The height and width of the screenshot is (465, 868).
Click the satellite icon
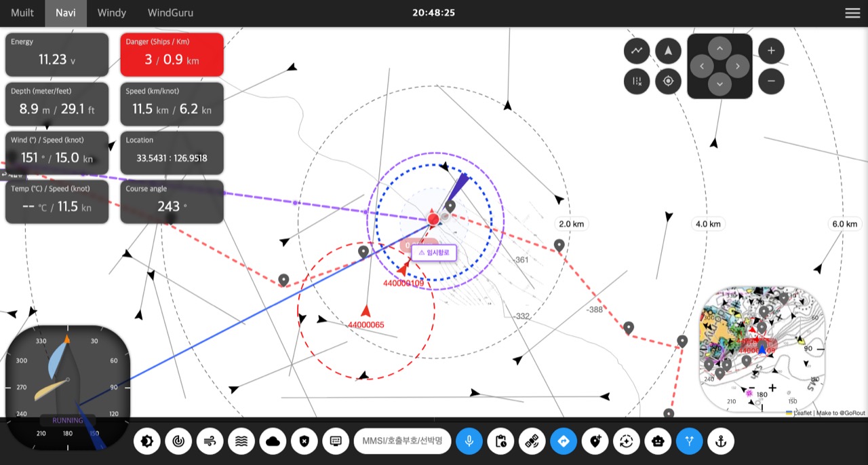pyautogui.click(x=532, y=441)
